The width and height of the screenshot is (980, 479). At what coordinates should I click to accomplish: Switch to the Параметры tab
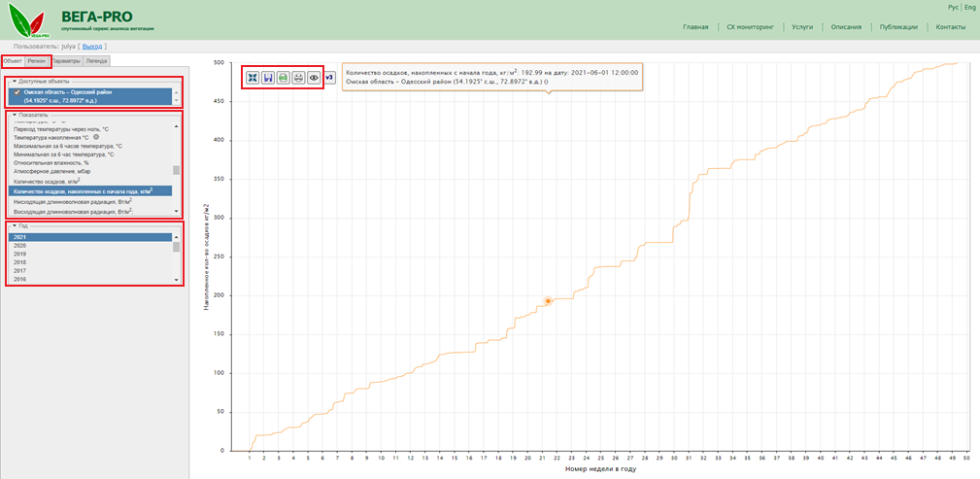coord(66,60)
